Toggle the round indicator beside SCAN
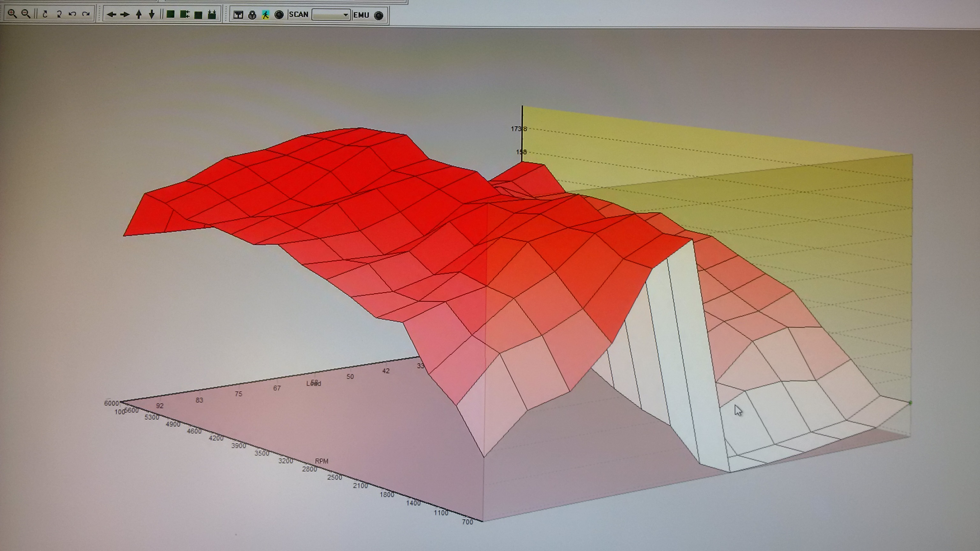The width and height of the screenshot is (980, 551). click(x=279, y=15)
